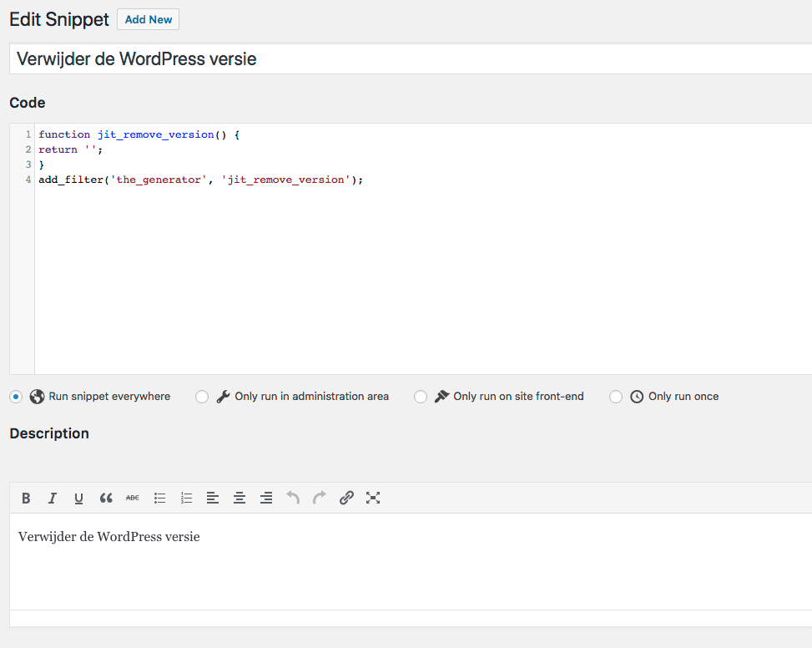Select Only run in administration area radio
Image resolution: width=812 pixels, height=648 pixels.
pyautogui.click(x=202, y=397)
